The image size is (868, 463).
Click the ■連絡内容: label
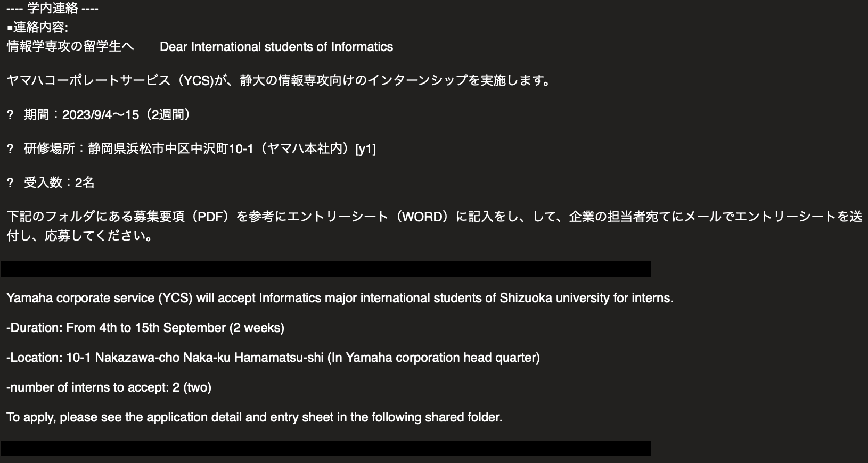[x=37, y=27]
